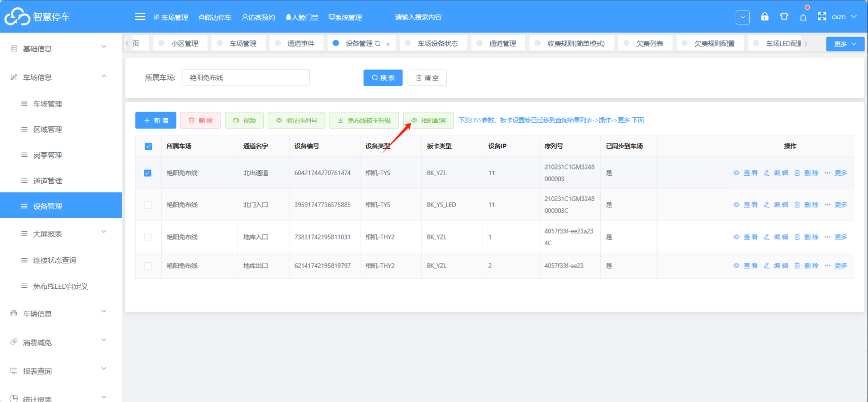Open 通道管理 in the sidebar
Screen dimensions: 868x402
61,181
